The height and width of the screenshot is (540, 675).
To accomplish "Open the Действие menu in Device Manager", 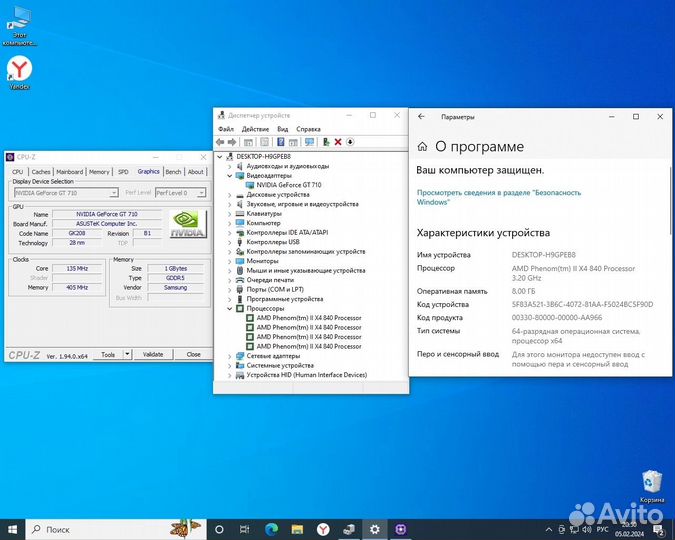I will point(255,129).
